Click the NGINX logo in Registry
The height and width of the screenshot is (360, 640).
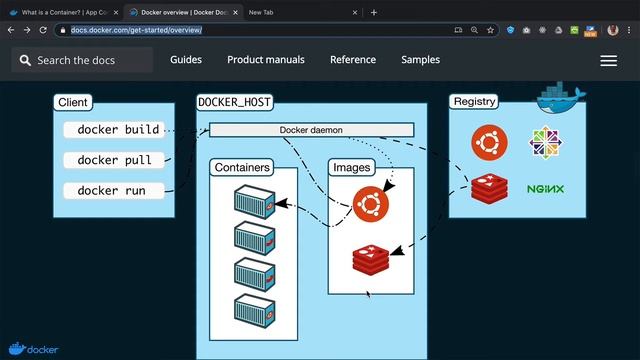(x=545, y=189)
